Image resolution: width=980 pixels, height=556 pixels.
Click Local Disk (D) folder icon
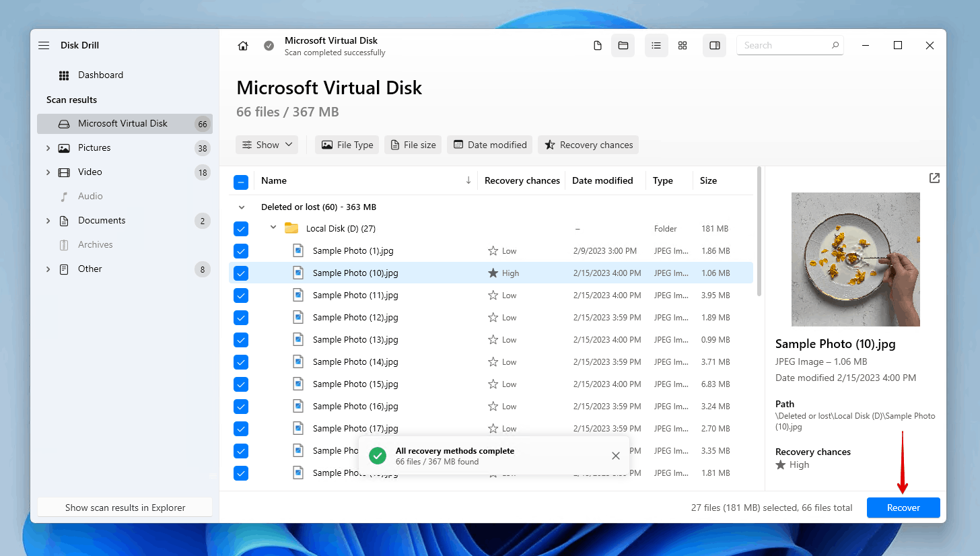[x=291, y=228]
